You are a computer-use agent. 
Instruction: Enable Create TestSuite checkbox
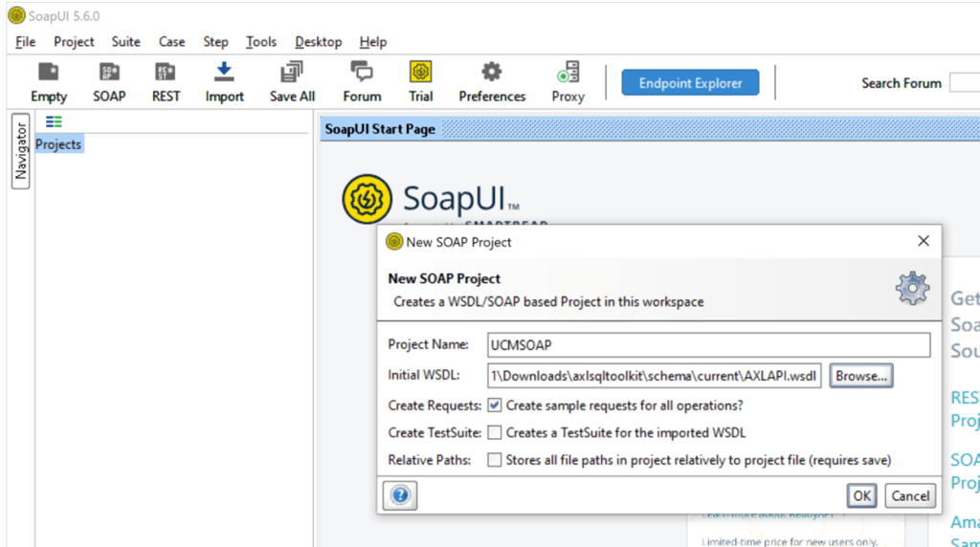495,433
